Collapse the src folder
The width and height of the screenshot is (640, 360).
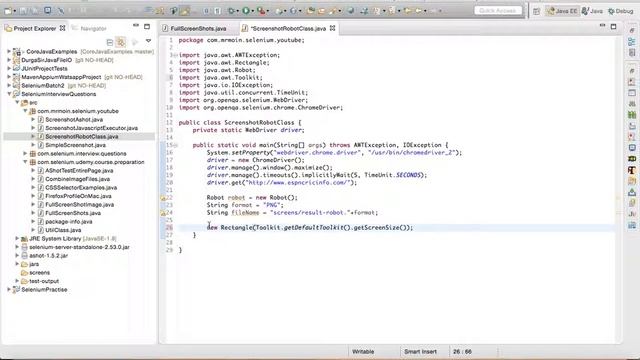[x=17, y=102]
